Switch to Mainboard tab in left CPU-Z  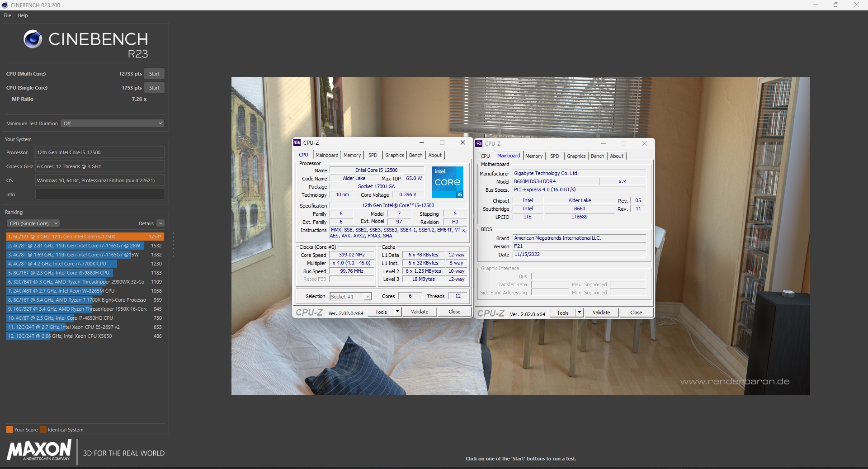(x=327, y=155)
